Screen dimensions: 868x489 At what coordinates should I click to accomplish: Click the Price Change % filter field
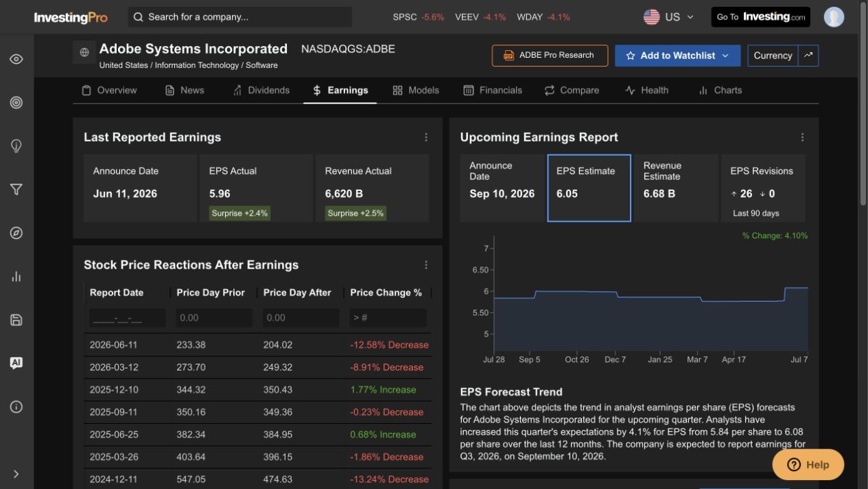tap(388, 318)
